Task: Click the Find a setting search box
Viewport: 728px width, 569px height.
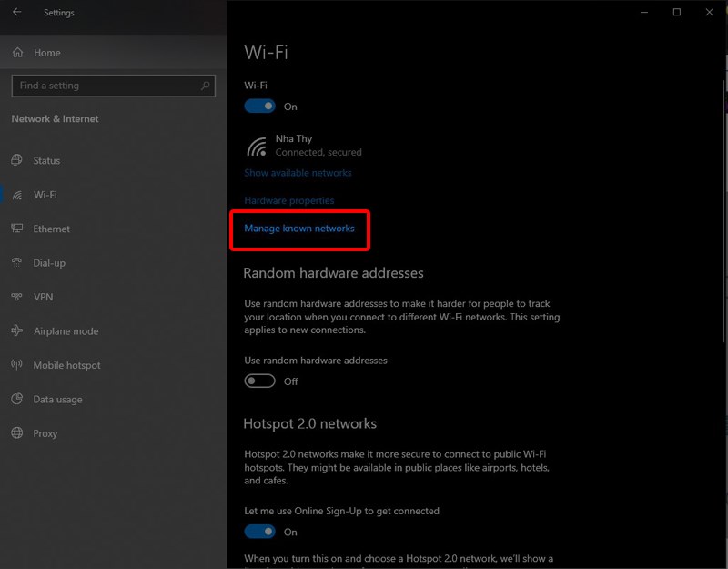Action: (105, 86)
